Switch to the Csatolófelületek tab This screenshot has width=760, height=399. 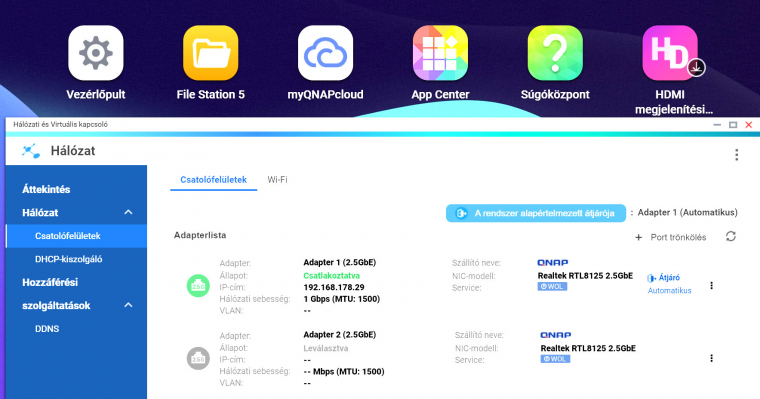[213, 180]
